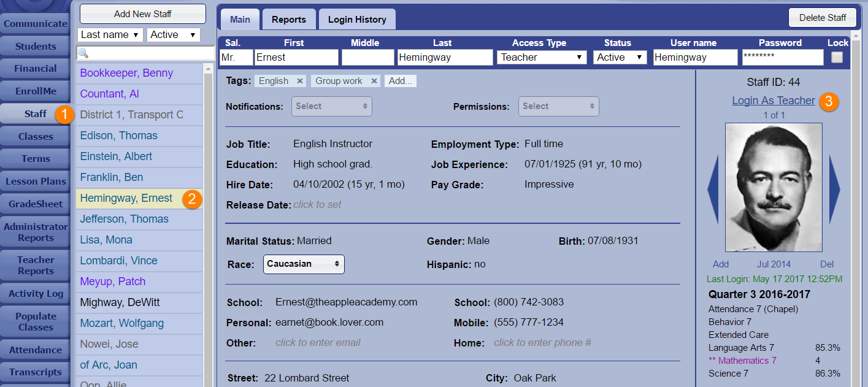This screenshot has width=868, height=387.
Task: Show next staff photo with right arrow
Action: [x=834, y=190]
